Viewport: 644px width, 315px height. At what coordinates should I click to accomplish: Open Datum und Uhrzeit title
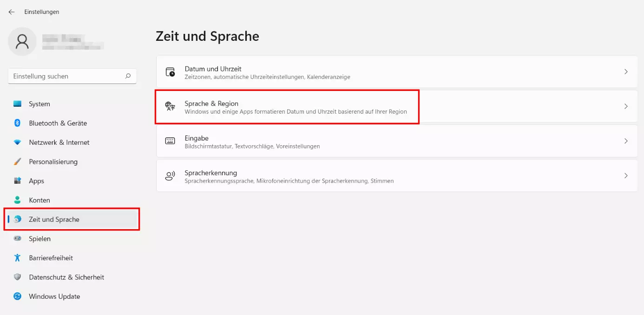(213, 69)
